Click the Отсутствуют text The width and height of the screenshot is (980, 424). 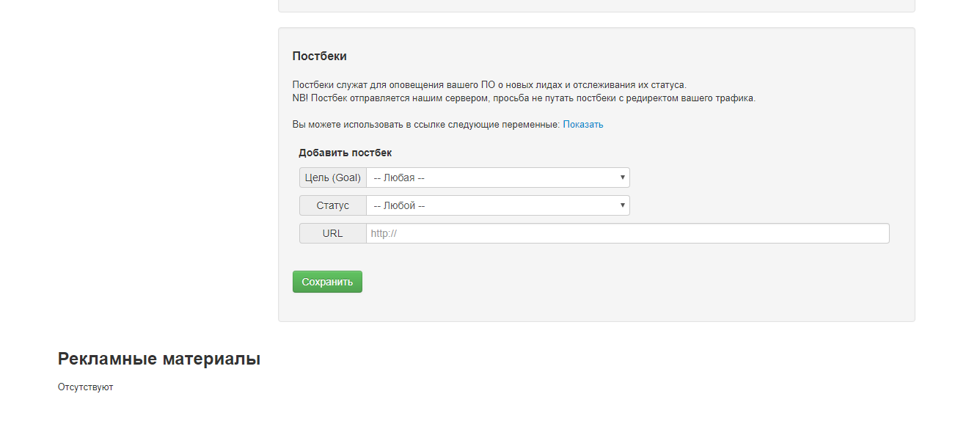(x=85, y=387)
